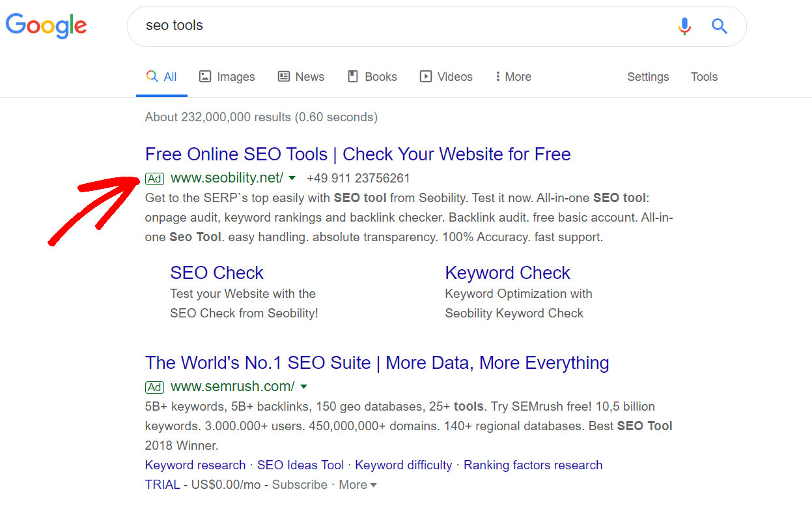
Task: Open the Keyword research sitelink
Action: tap(195, 465)
